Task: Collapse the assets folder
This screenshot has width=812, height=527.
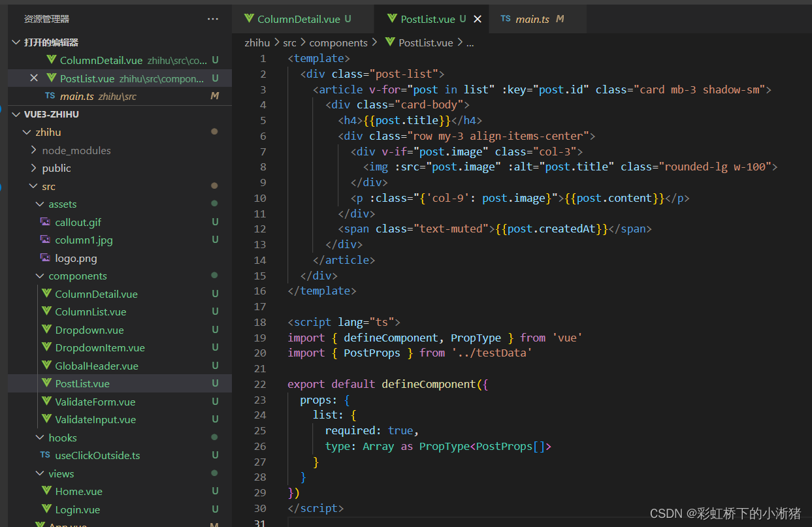Action: [41, 204]
